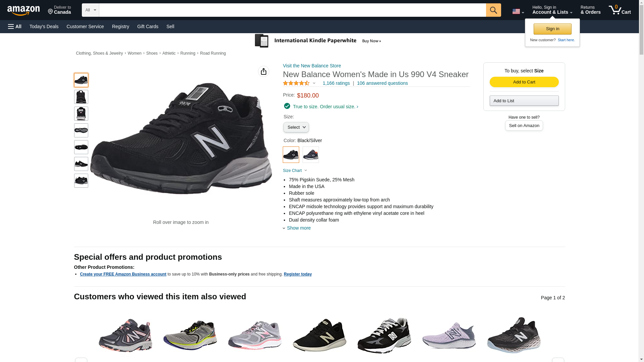Select the Black/Silver color swatch

pos(291,155)
